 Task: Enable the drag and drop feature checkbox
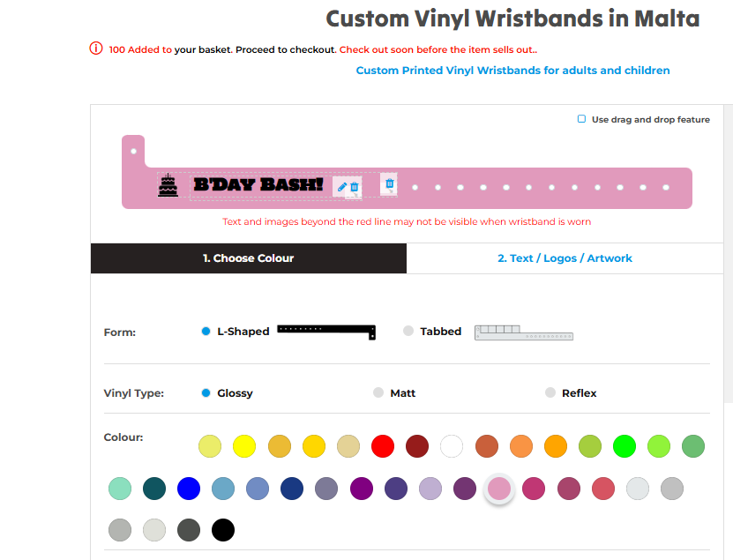(581, 119)
